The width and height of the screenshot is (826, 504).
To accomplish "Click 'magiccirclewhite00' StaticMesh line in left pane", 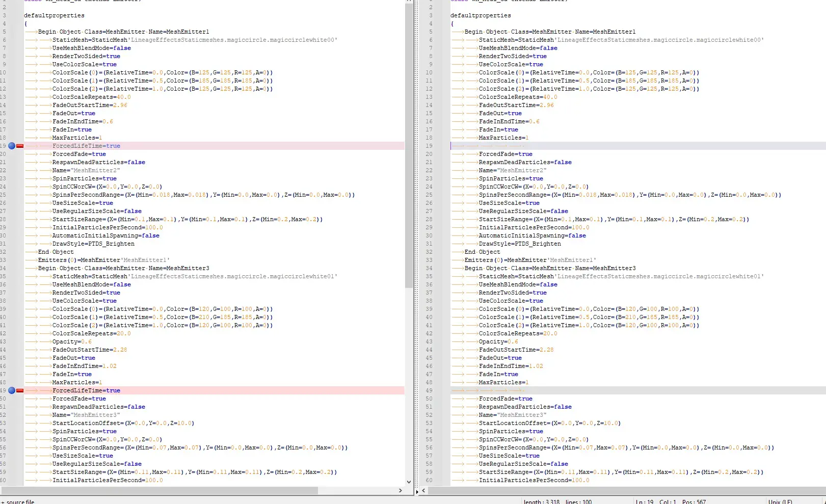I will point(195,40).
